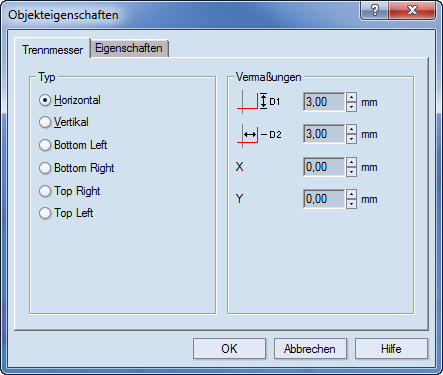
Task: Decrease D1 value with down spinner arrow
Action: 351,107
